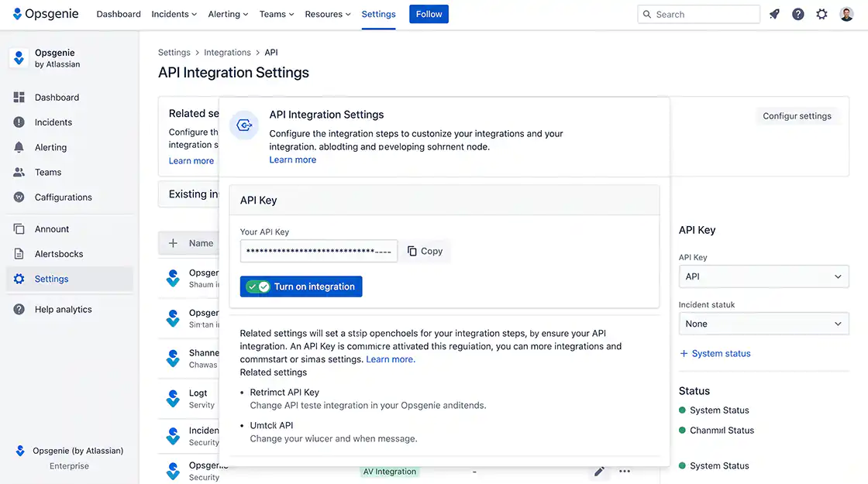Image resolution: width=868 pixels, height=484 pixels.
Task: Toggle the Turn on integration switch
Action: pyautogui.click(x=258, y=287)
